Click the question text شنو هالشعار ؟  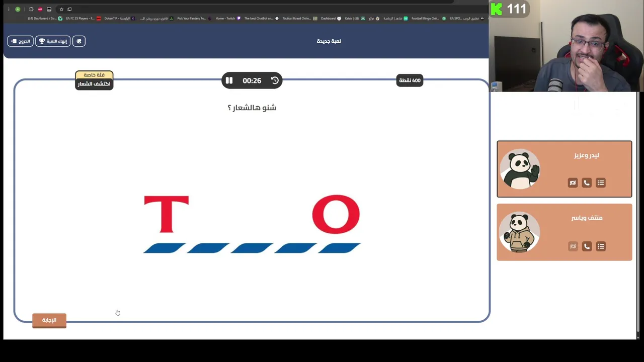[x=252, y=108]
